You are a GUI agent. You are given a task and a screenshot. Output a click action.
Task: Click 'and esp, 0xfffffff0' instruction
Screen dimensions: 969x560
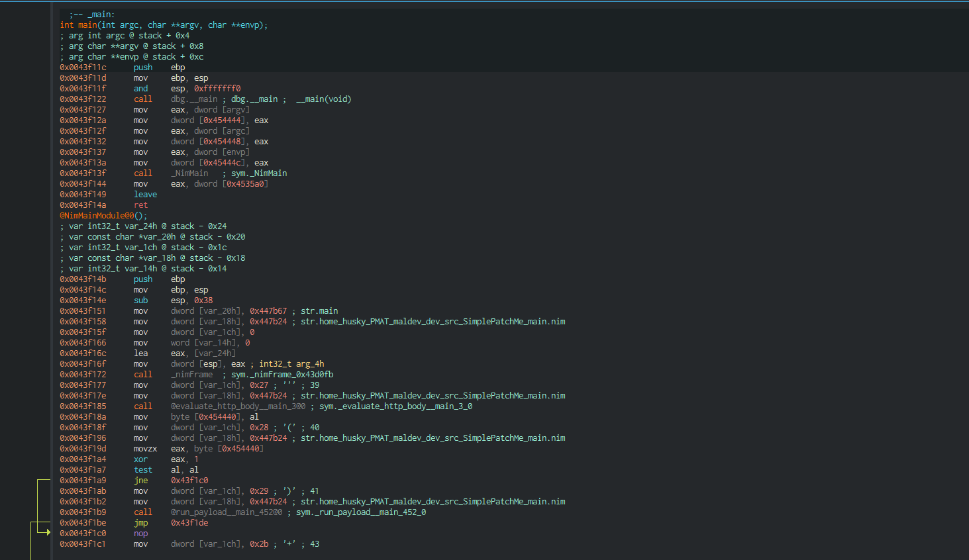[187, 89]
